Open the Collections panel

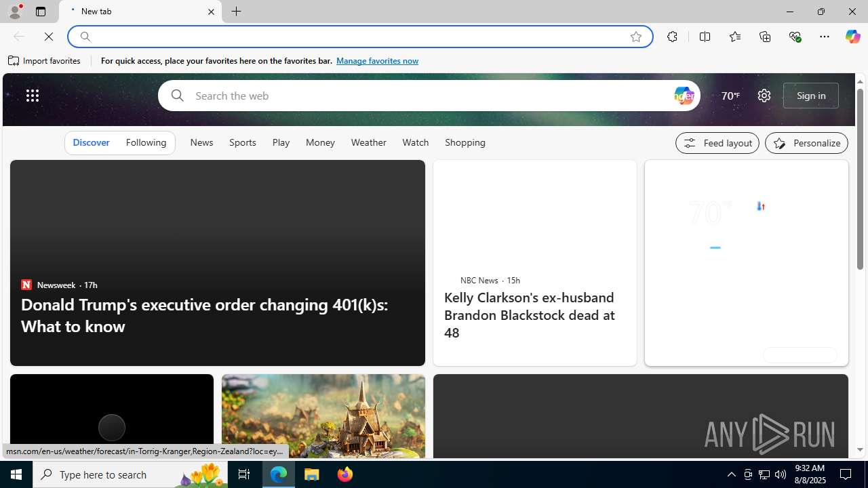pyautogui.click(x=765, y=37)
